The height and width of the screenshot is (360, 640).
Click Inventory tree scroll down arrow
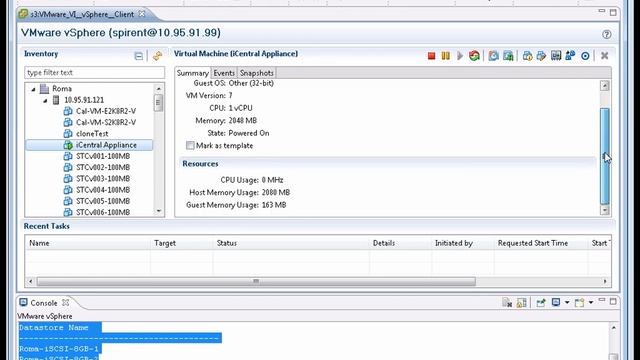tap(158, 211)
